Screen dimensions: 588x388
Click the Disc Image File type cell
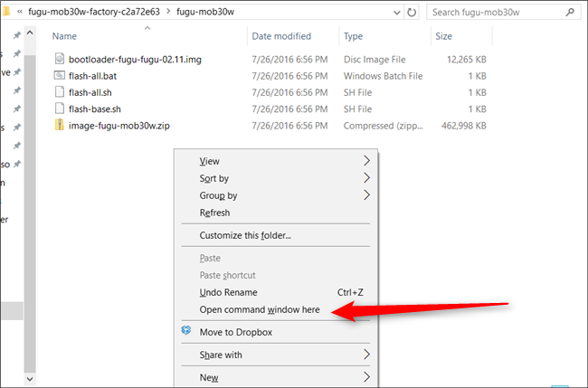tap(375, 59)
